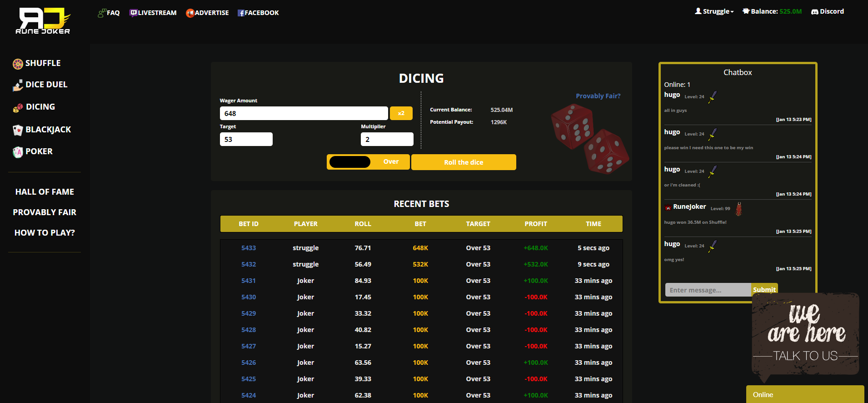The width and height of the screenshot is (868, 403).
Task: Open bet ID 5429
Action: (x=249, y=313)
